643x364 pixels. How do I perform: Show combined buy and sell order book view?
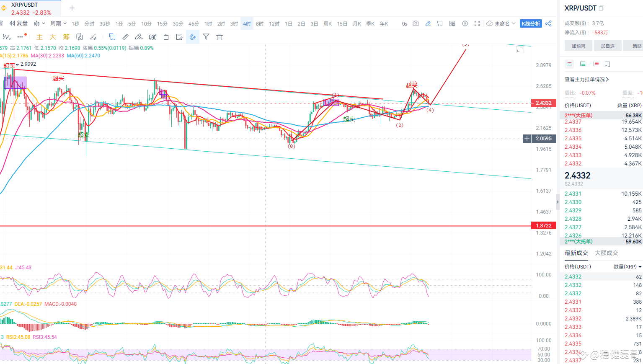pos(569,64)
